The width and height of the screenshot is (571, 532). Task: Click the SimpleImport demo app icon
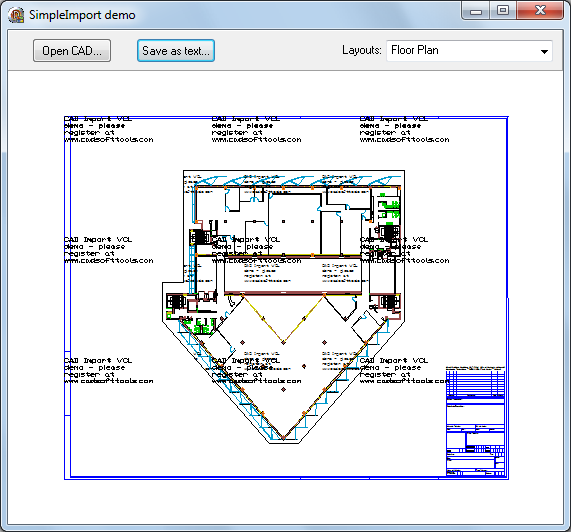(16, 15)
